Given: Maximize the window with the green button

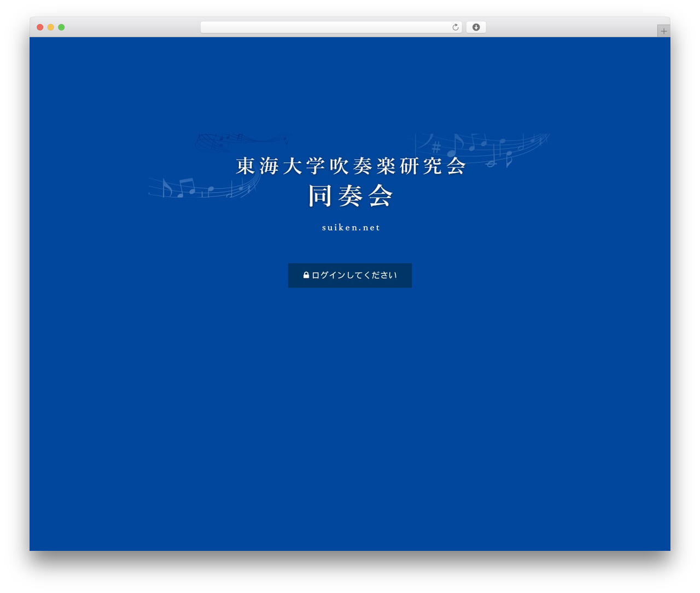Looking at the screenshot, I should pyautogui.click(x=61, y=27).
